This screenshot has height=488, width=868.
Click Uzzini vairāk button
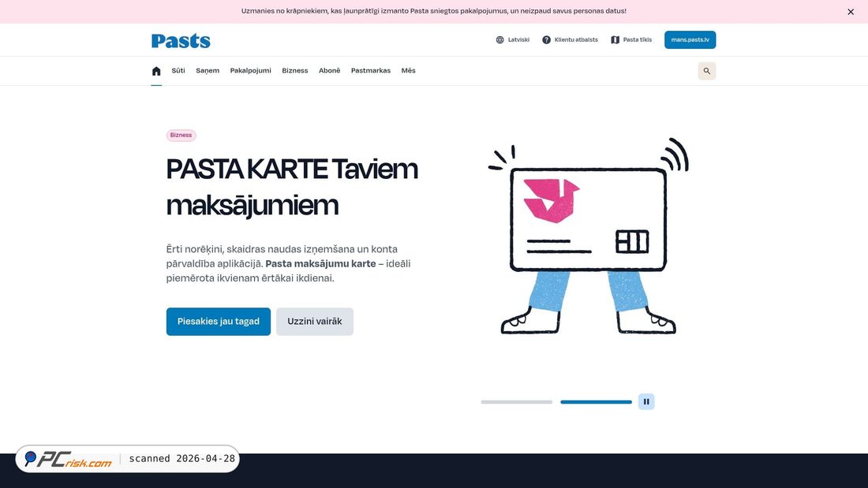pyautogui.click(x=314, y=322)
